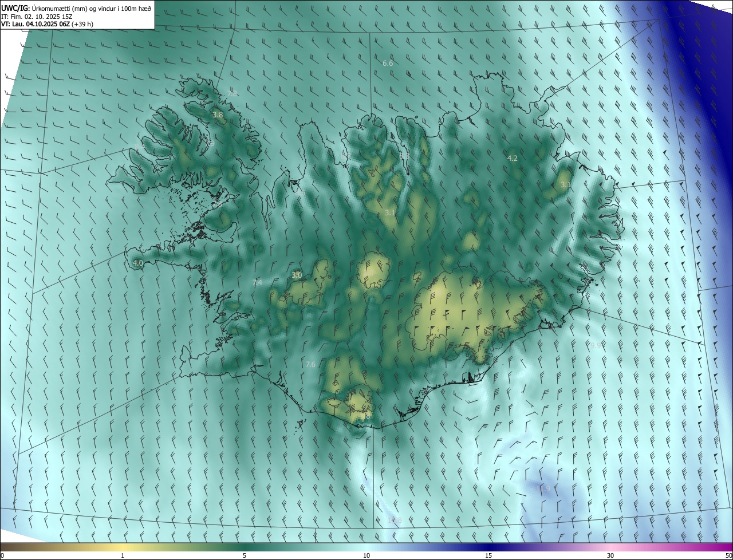
Task: Click the 15 tick label on the color scale
Action: tap(488, 555)
